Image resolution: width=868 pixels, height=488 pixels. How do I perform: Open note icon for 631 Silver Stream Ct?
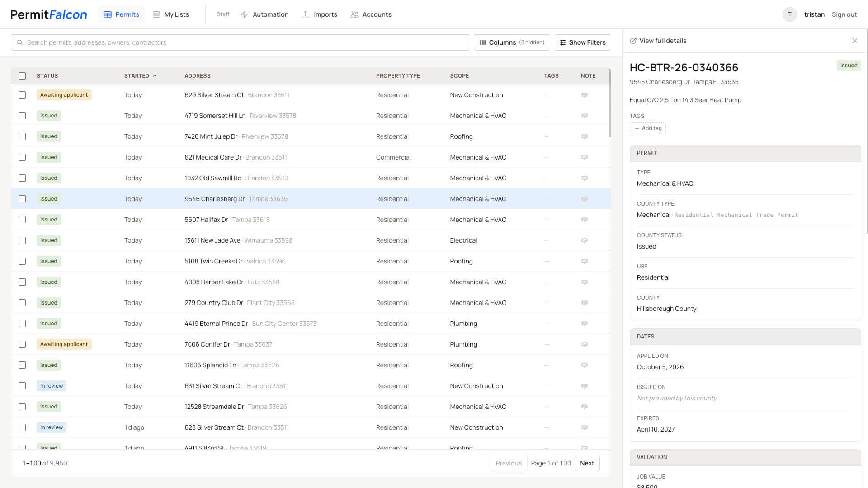tap(584, 386)
